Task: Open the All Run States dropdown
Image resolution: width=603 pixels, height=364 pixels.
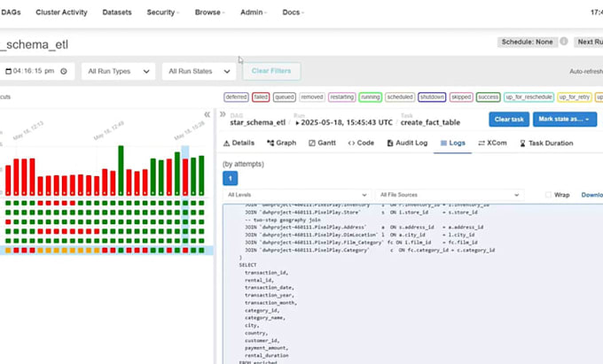Action: coord(199,72)
